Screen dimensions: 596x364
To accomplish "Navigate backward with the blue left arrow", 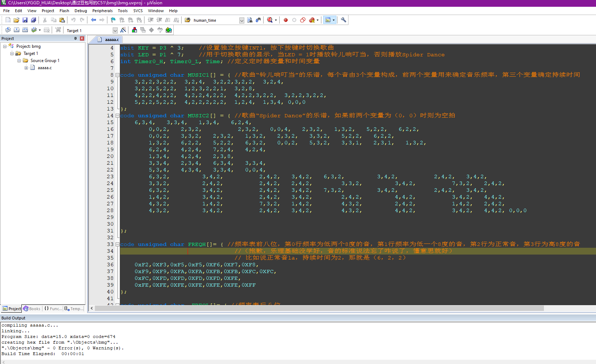I will [x=93, y=20].
